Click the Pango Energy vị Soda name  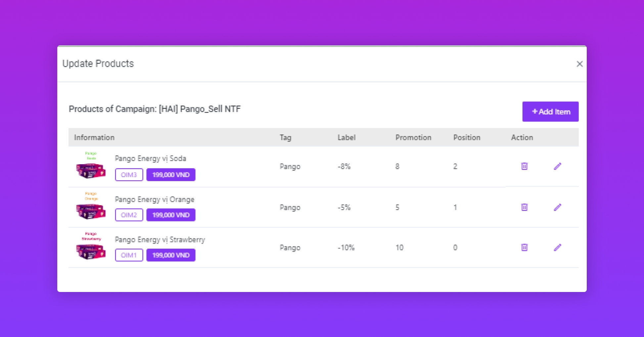point(150,159)
